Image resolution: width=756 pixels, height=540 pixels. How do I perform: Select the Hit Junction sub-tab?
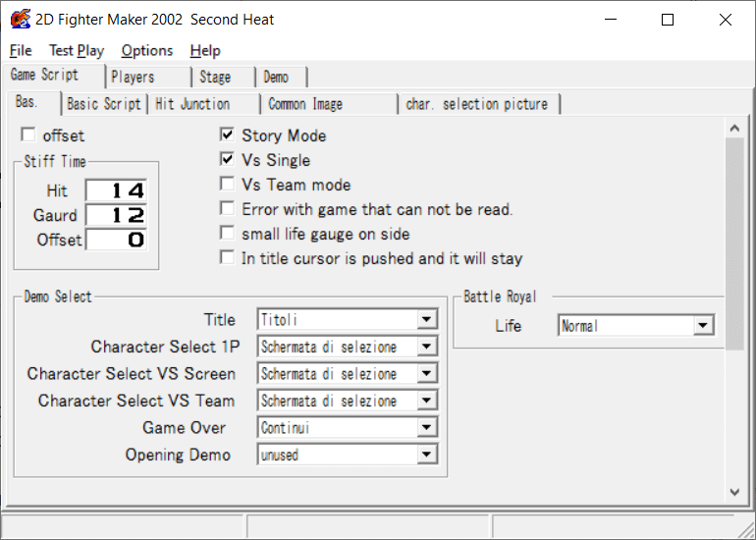204,104
